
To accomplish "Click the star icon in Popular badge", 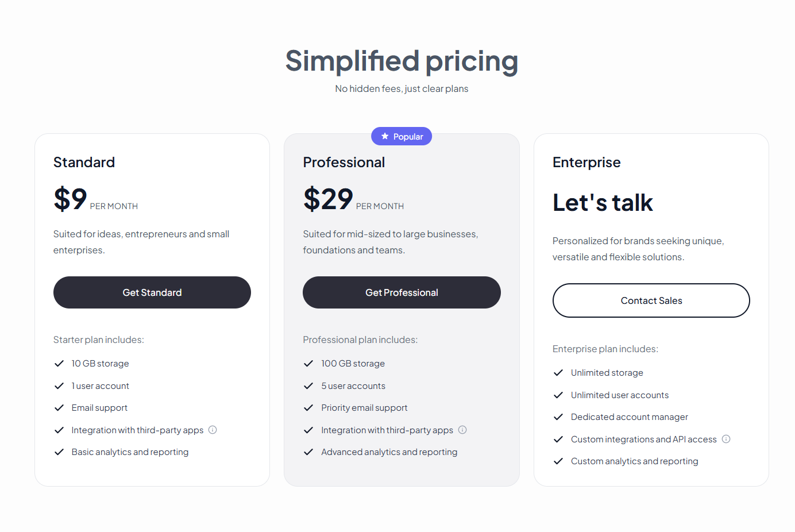I will [385, 136].
